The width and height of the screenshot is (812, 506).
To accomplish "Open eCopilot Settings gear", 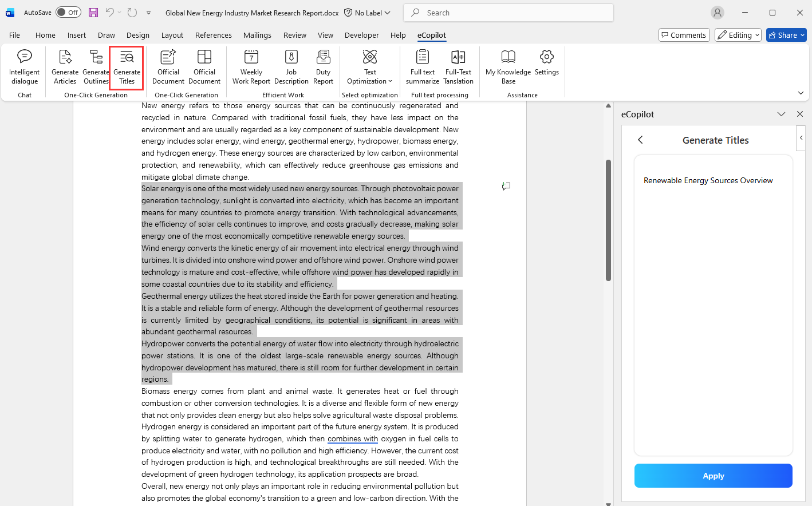I will click(547, 63).
